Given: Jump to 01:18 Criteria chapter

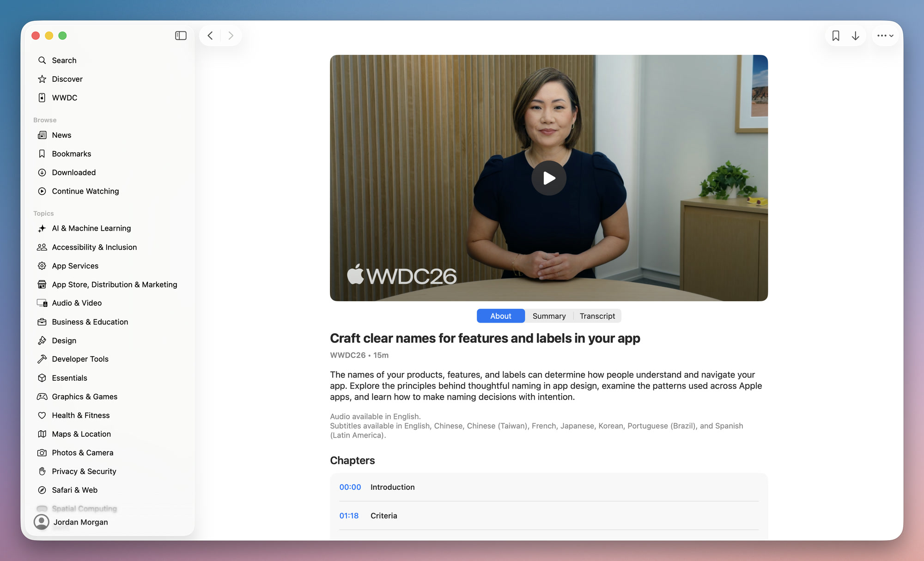Looking at the screenshot, I should 549,516.
